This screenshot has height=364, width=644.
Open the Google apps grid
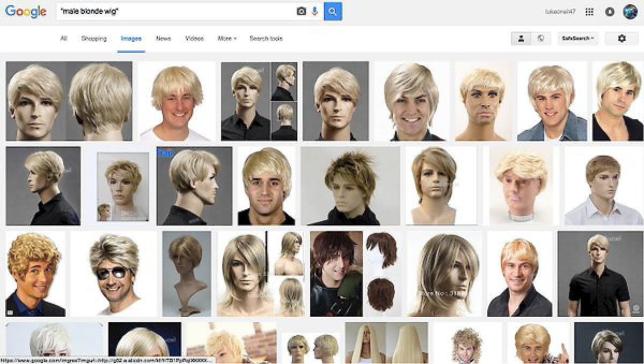click(589, 12)
